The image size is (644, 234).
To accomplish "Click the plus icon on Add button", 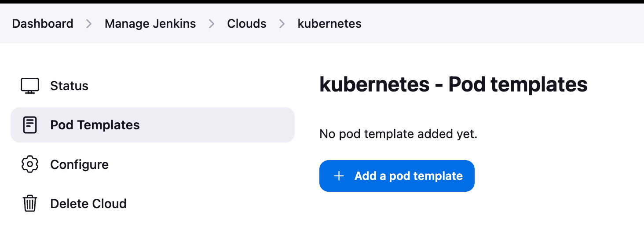I will pos(339,176).
